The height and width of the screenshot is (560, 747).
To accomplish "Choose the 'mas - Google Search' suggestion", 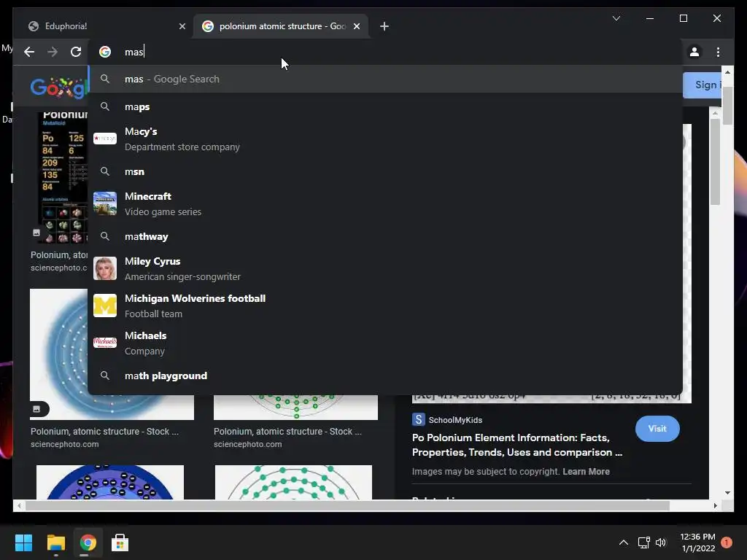I will tap(385, 79).
